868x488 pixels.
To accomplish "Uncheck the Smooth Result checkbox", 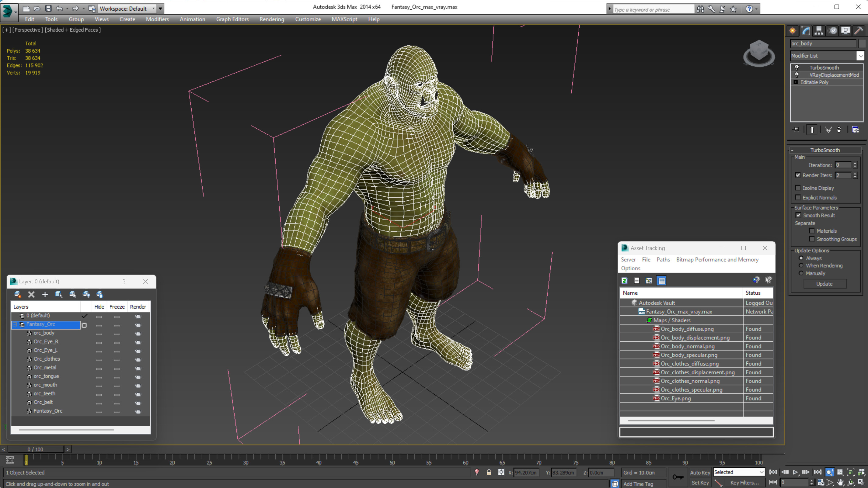I will pyautogui.click(x=798, y=215).
